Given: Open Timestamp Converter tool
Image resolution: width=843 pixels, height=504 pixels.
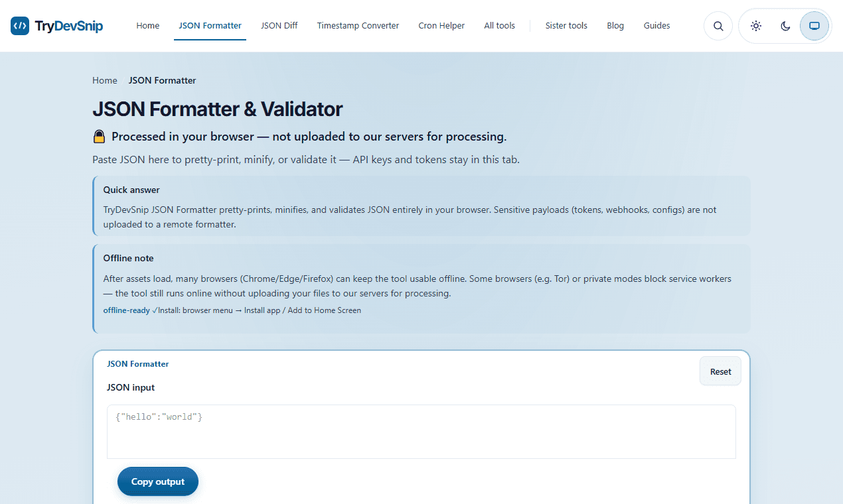Looking at the screenshot, I should [x=358, y=26].
